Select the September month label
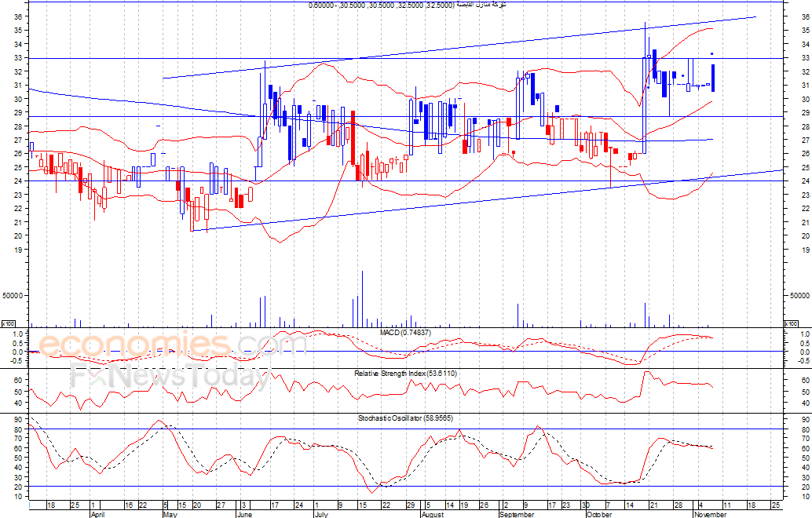The image size is (812, 518). [x=516, y=514]
